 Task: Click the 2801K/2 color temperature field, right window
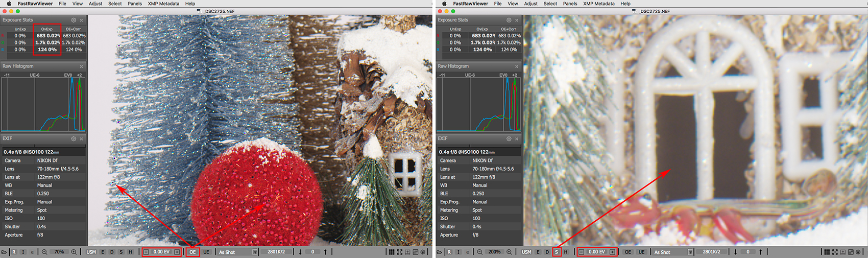click(711, 252)
